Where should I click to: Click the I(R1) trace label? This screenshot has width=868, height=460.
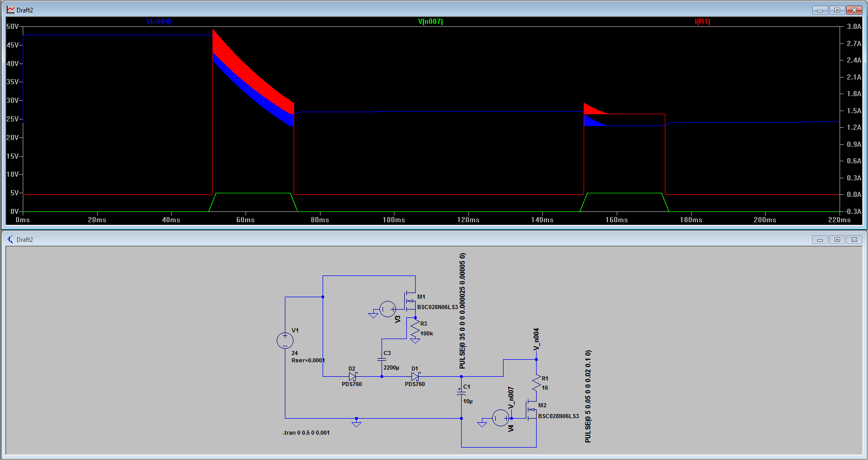[x=703, y=22]
